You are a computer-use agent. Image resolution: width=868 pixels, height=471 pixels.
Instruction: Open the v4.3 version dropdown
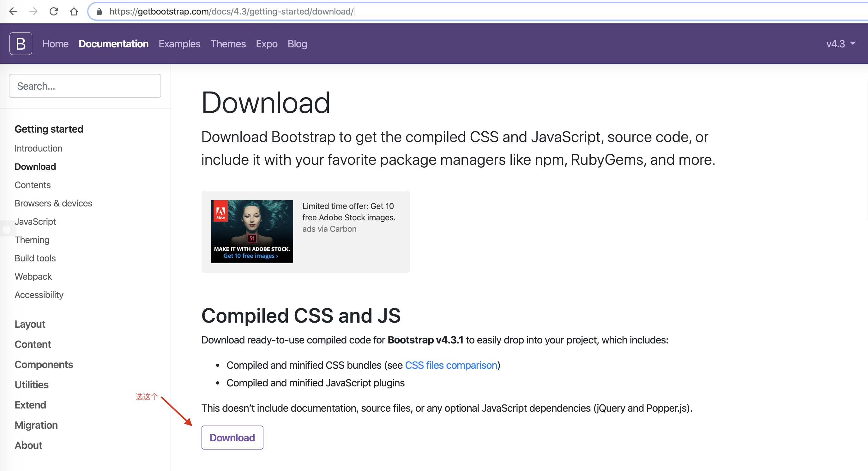click(841, 44)
